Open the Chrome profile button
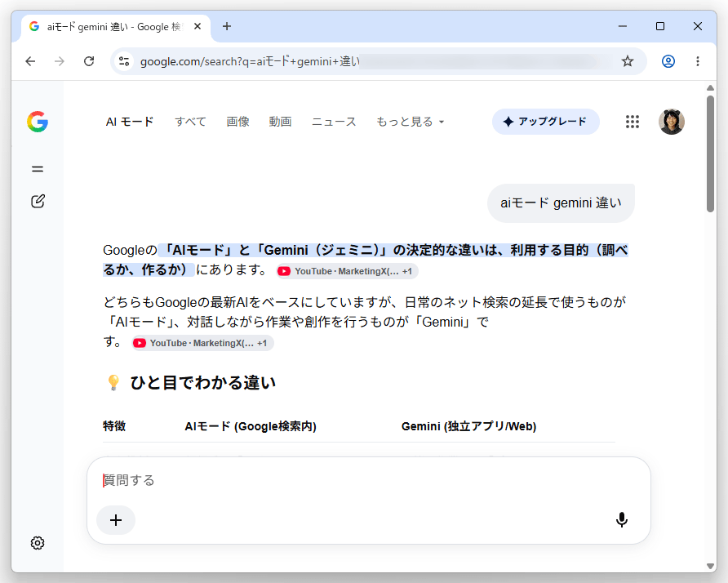The width and height of the screenshot is (728, 583). pyautogui.click(x=668, y=61)
